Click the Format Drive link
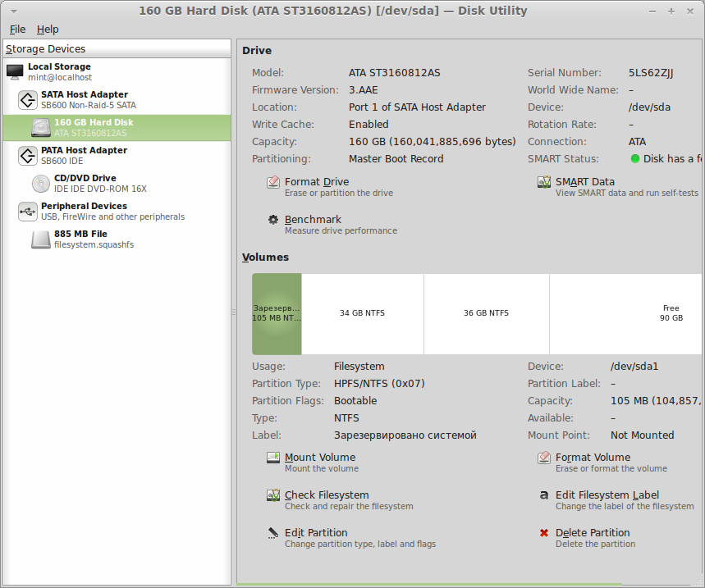The height and width of the screenshot is (588, 705). point(317,182)
